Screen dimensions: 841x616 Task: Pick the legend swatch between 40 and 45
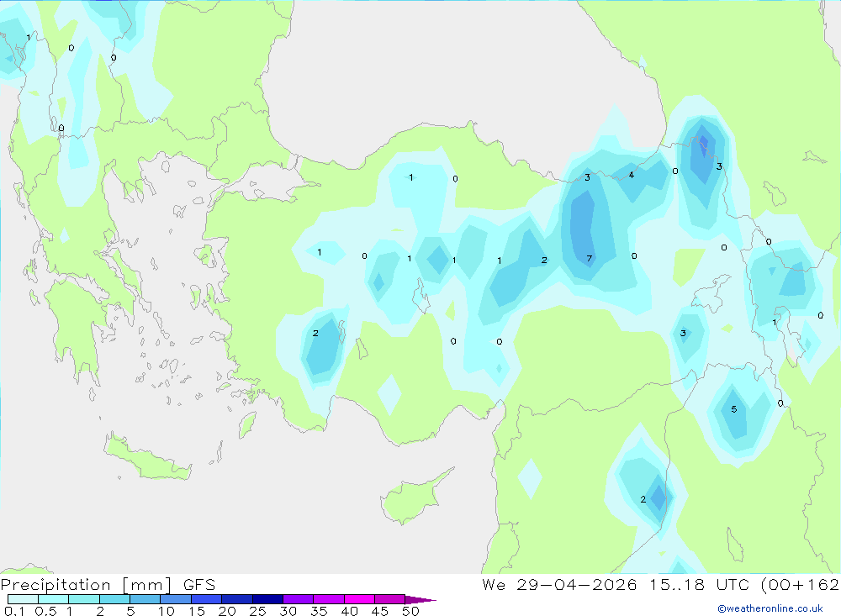(359, 599)
